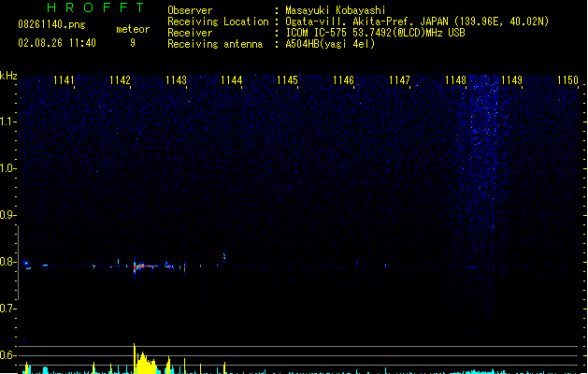Click the 1148 time axis marker
This screenshot has height=374, width=588.
pos(455,80)
